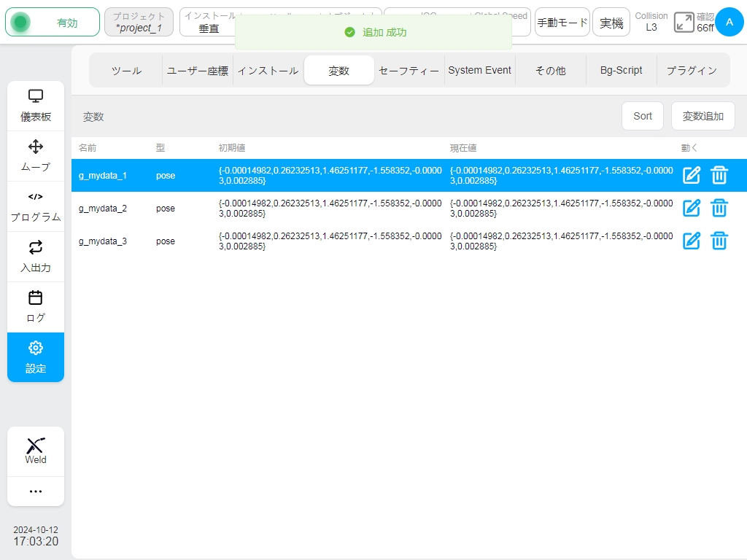The height and width of the screenshot is (560, 747).
Task: Click the 実機 real robot button
Action: tap(611, 23)
